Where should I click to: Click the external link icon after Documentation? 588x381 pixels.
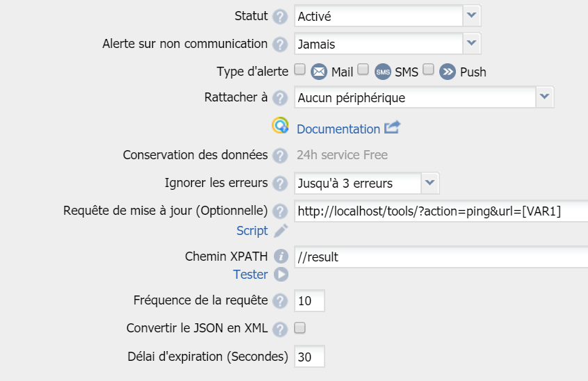(393, 128)
